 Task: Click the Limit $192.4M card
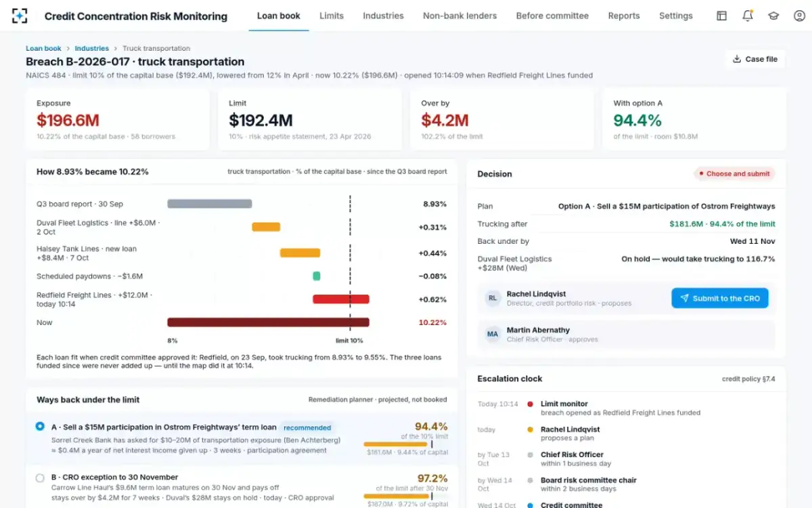tap(310, 119)
